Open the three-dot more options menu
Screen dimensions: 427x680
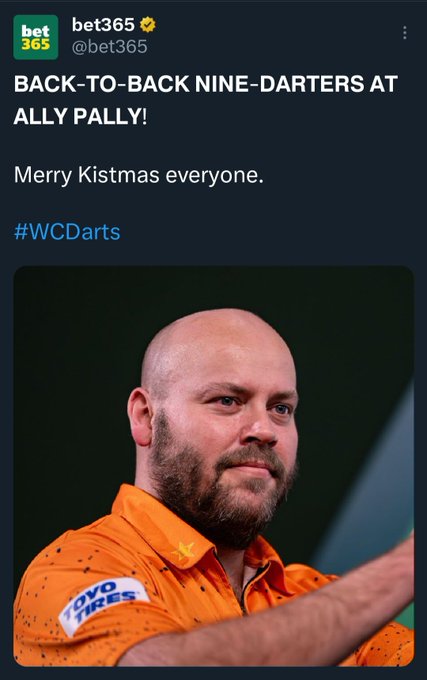[404, 33]
